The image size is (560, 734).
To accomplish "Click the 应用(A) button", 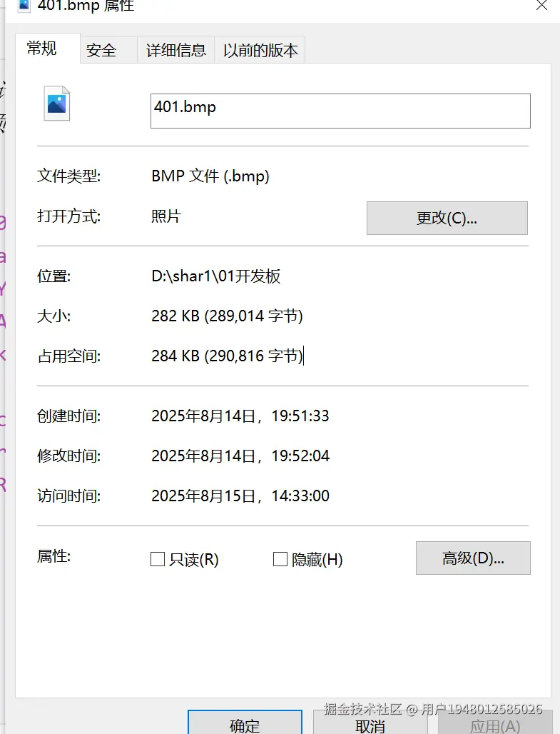I will (x=494, y=723).
